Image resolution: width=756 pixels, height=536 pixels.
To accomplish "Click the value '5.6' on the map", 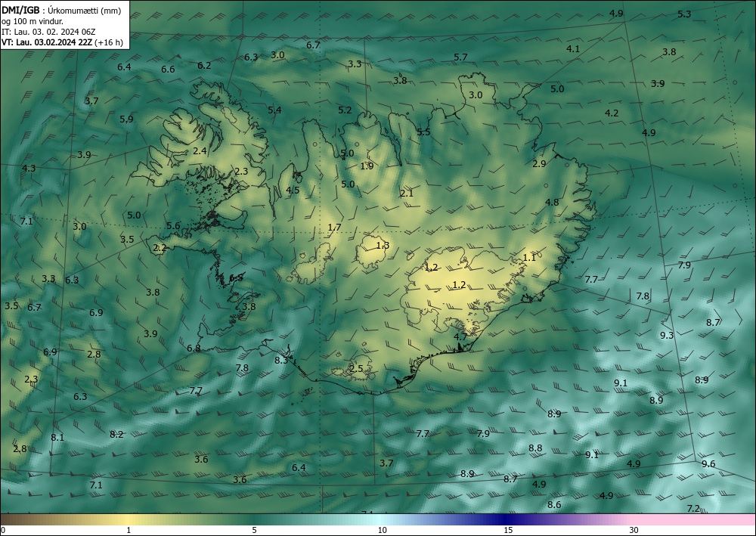I will (x=173, y=226).
